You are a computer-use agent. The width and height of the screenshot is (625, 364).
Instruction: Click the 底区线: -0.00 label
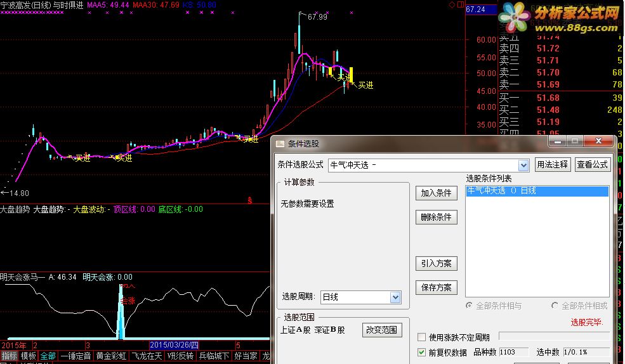coord(181,209)
